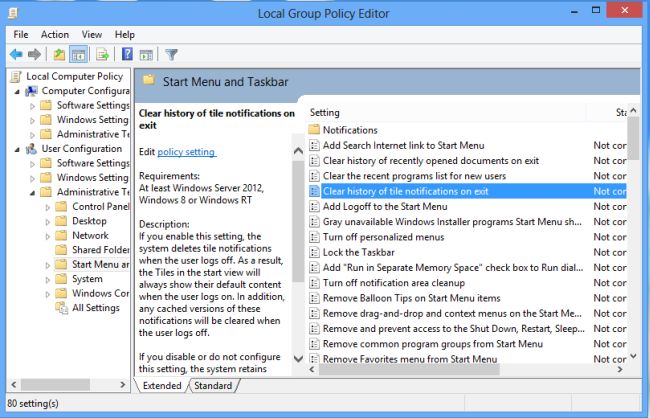Select Clear history of tile notifications on exit
Screen dimensions: 650x418
(468, 191)
